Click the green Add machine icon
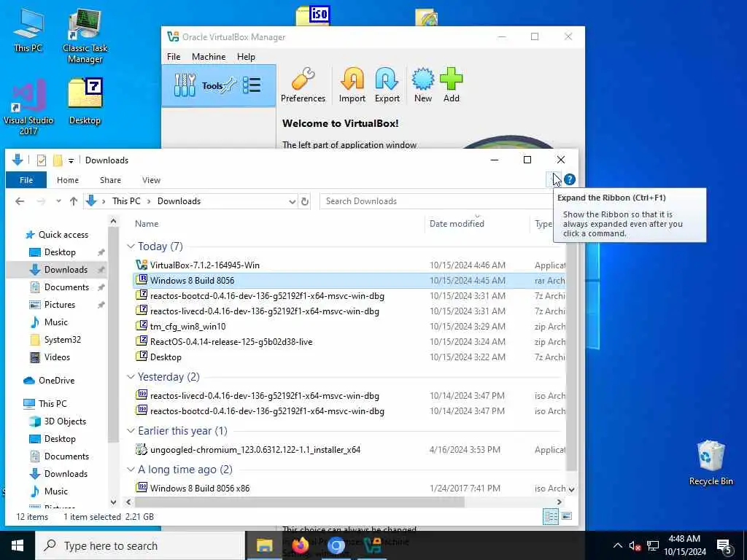Image resolution: width=747 pixels, height=560 pixels. (451, 86)
